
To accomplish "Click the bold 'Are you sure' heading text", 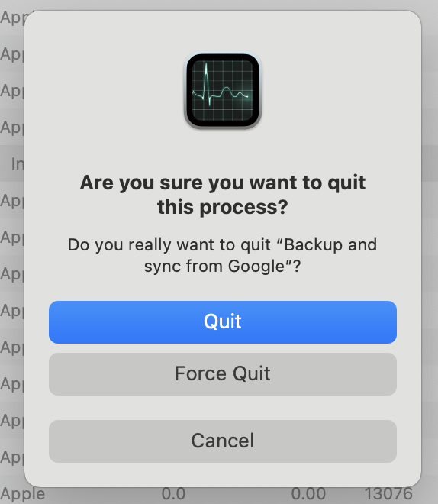I will 223,195.
